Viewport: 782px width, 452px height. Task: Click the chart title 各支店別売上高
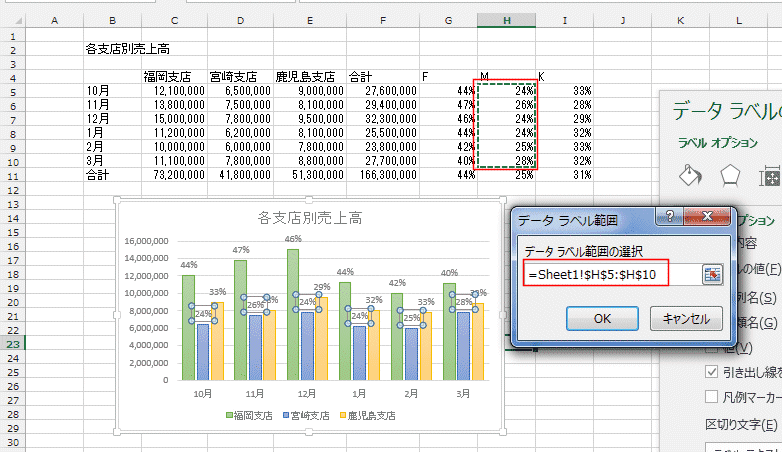pyautogui.click(x=309, y=217)
